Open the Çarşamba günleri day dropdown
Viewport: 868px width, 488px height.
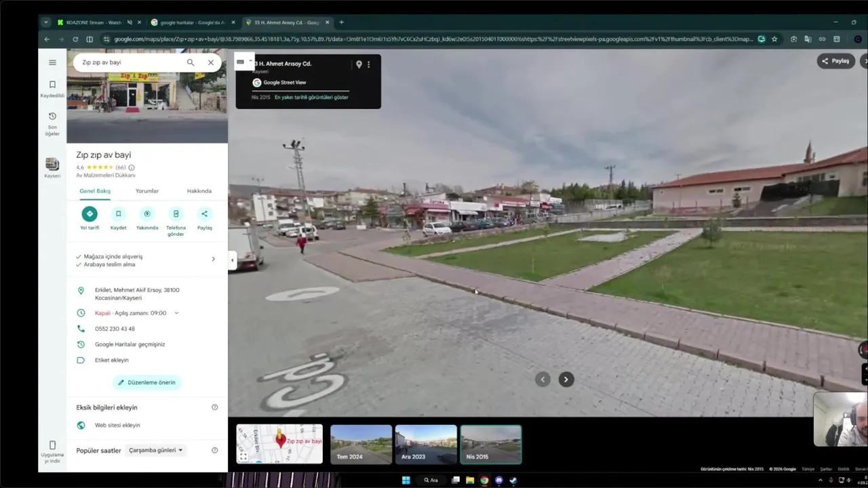[155, 450]
